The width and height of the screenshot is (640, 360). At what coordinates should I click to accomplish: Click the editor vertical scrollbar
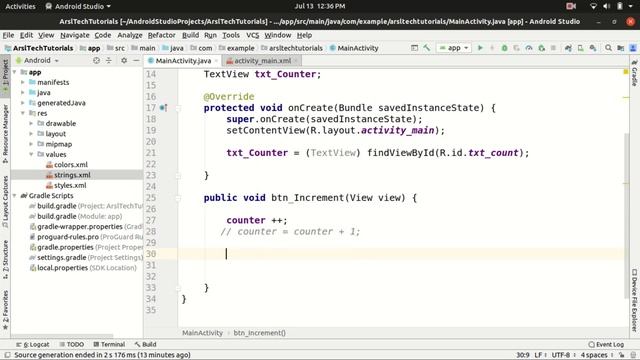coord(627,216)
